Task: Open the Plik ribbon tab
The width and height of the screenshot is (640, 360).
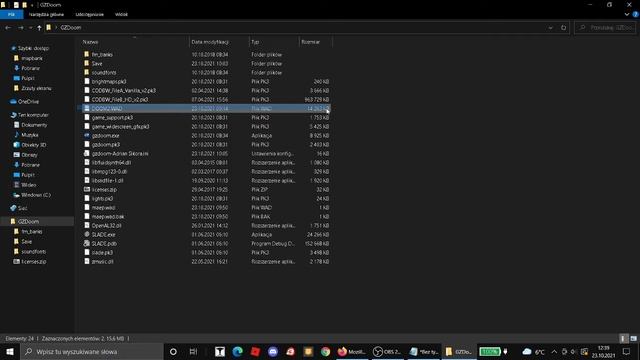Action: [11, 14]
